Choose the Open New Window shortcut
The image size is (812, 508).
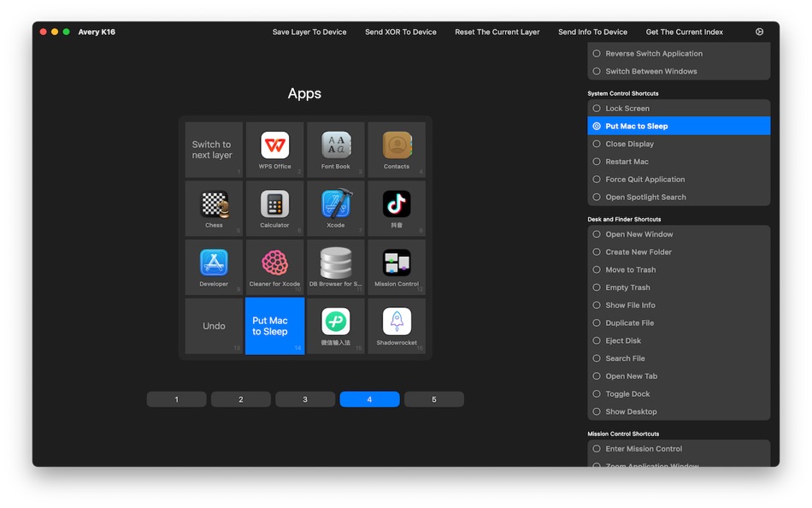click(x=679, y=234)
